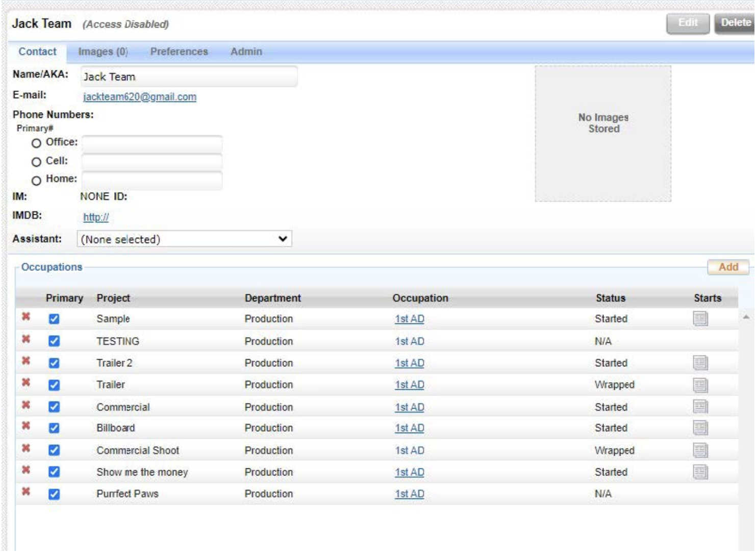
Task: Toggle Primary checkbox for Sample project
Action: point(54,319)
